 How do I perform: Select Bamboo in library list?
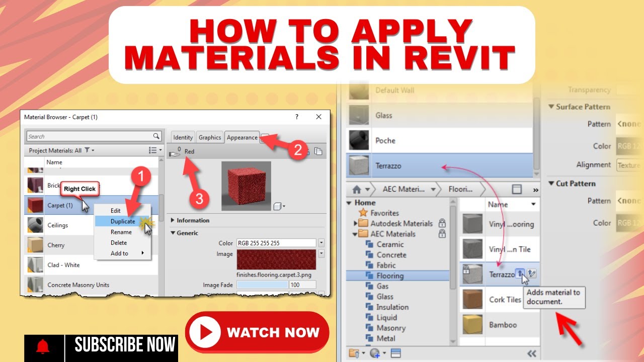click(500, 325)
